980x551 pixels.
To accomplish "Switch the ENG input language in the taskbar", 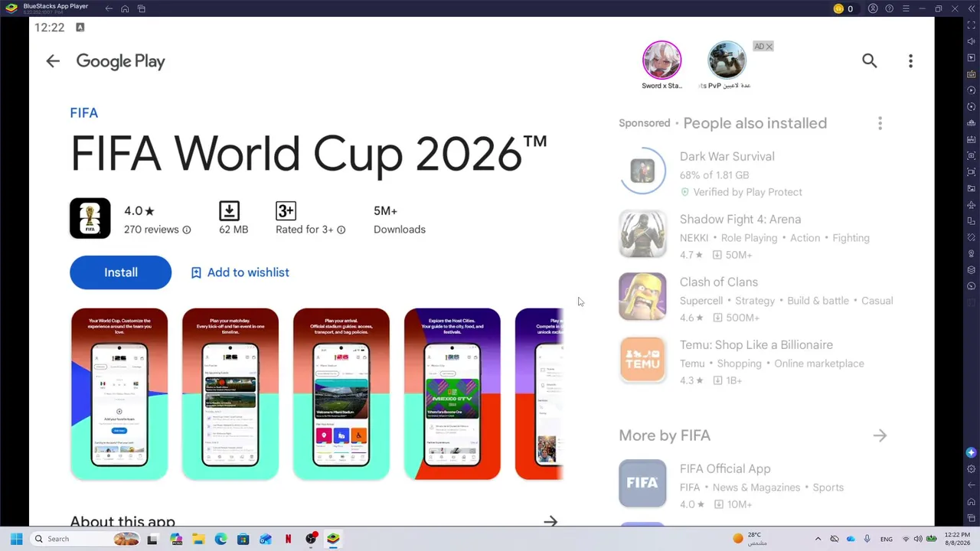I will (886, 539).
